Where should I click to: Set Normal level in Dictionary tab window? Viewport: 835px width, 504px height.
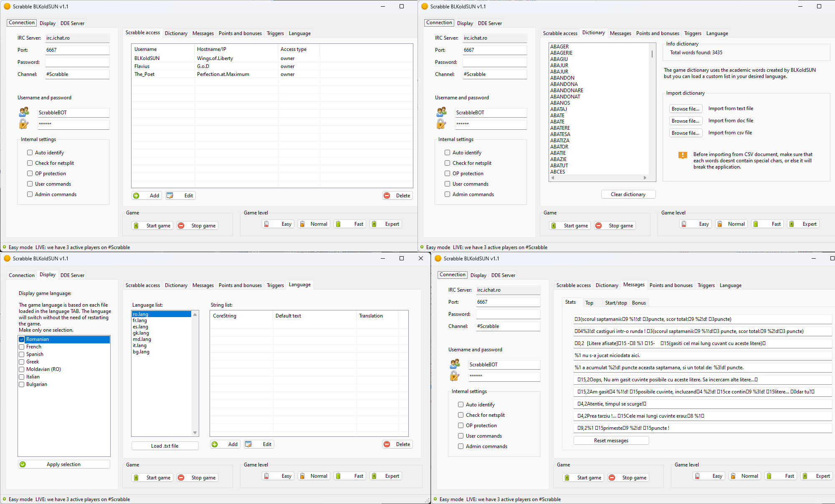point(731,224)
